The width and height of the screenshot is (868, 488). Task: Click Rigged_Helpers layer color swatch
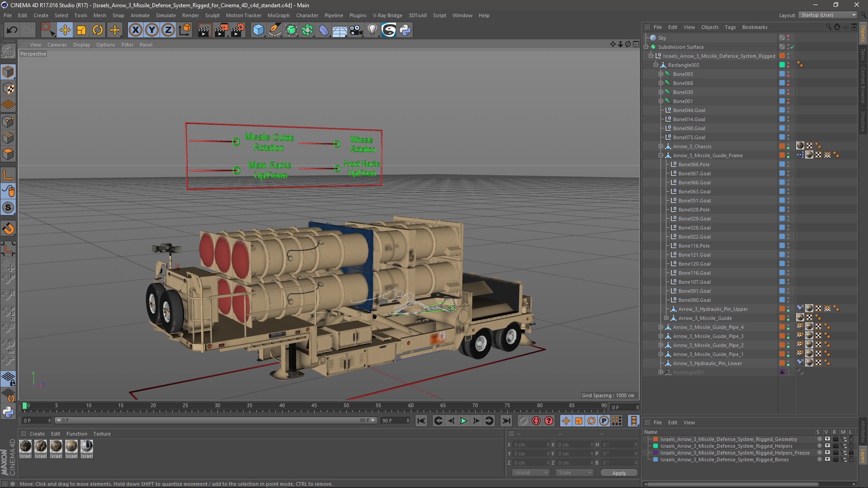(656, 446)
